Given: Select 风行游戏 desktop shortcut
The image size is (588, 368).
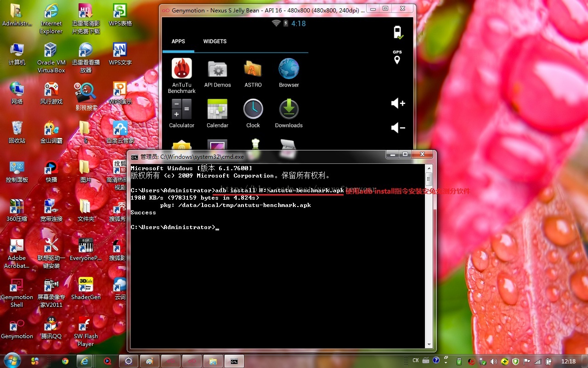Looking at the screenshot, I should click(51, 93).
